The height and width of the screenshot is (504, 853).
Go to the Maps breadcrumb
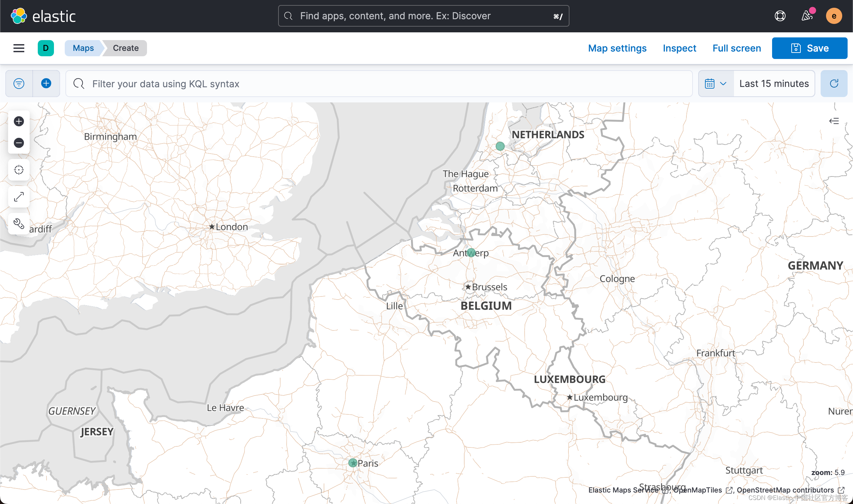point(83,48)
